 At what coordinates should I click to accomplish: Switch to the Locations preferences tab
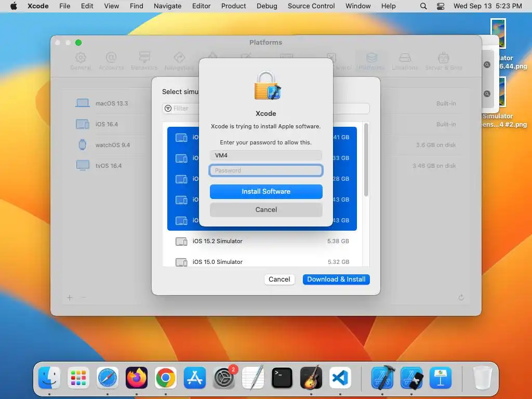coord(405,61)
